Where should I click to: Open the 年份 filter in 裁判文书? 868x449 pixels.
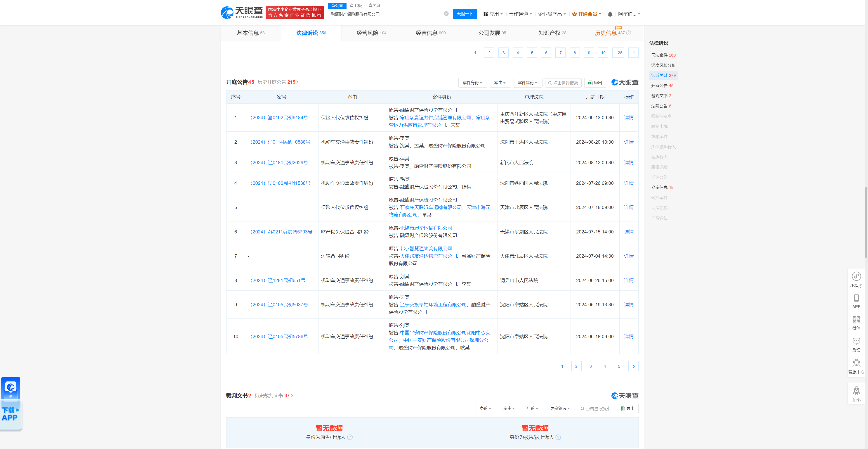(x=533, y=409)
